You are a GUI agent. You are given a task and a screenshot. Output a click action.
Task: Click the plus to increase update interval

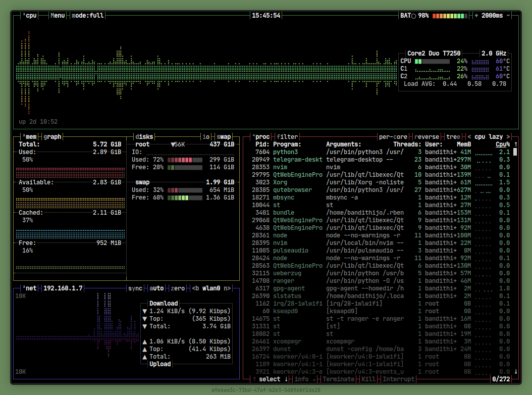click(x=476, y=16)
